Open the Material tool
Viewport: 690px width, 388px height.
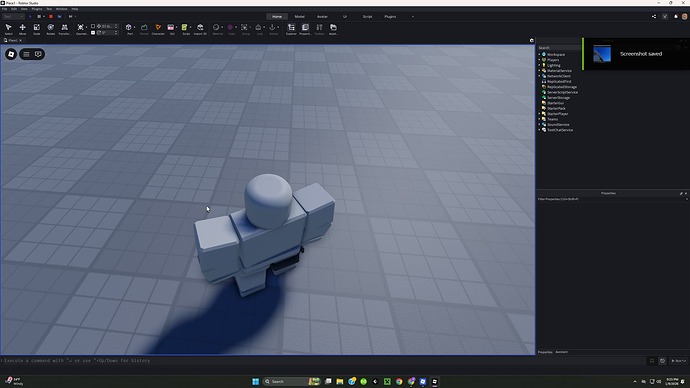coord(216,29)
